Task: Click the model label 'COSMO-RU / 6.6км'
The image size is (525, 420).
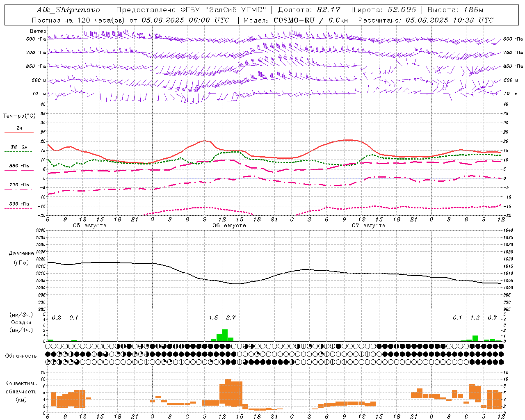Action: coord(310,20)
